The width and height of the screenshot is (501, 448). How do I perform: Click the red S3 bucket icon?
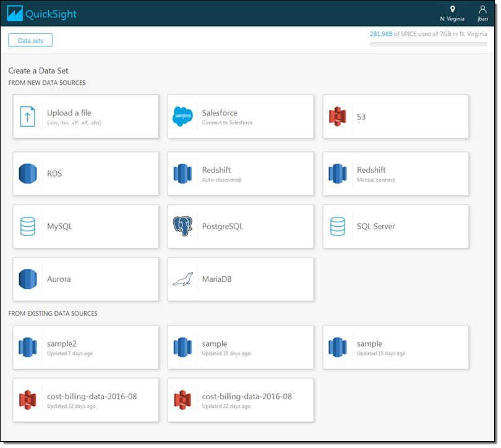(x=337, y=117)
